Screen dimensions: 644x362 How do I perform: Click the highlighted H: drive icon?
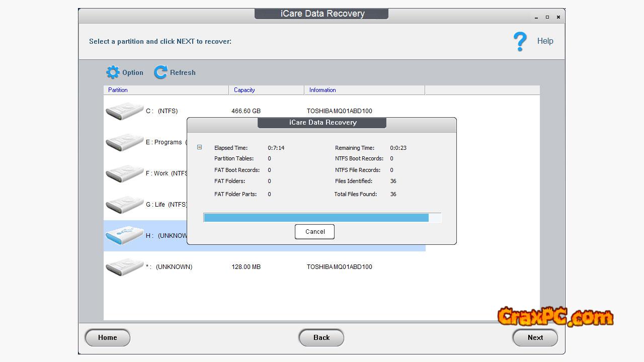coord(124,236)
